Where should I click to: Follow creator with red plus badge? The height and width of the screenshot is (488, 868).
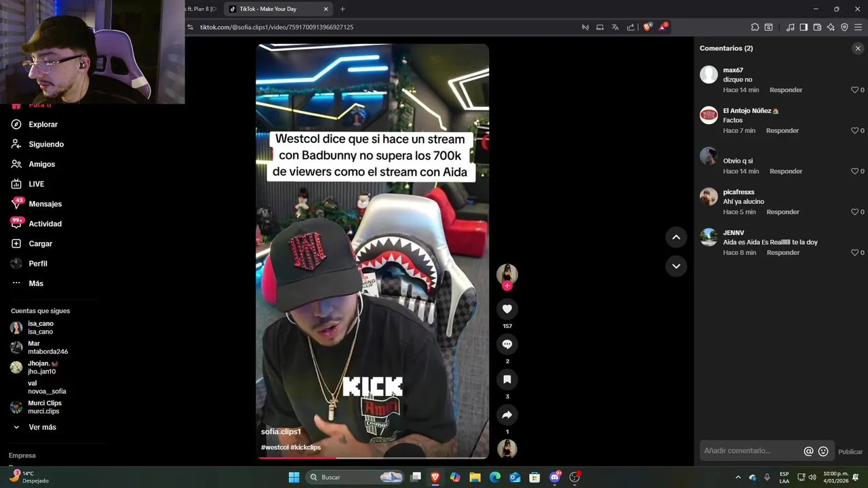[507, 286]
